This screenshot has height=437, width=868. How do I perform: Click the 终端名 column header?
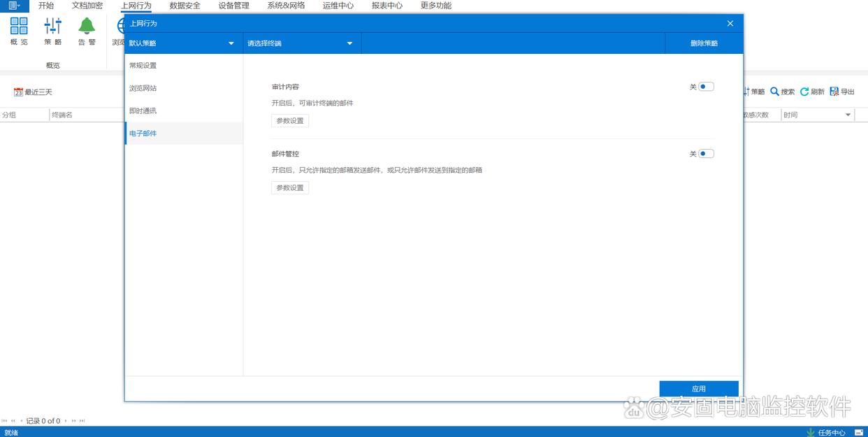tap(62, 115)
